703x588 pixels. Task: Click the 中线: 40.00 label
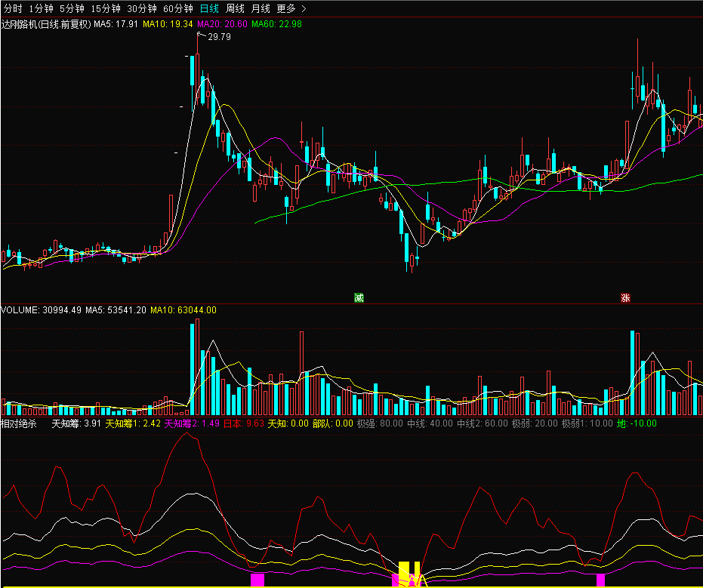pyautogui.click(x=430, y=423)
